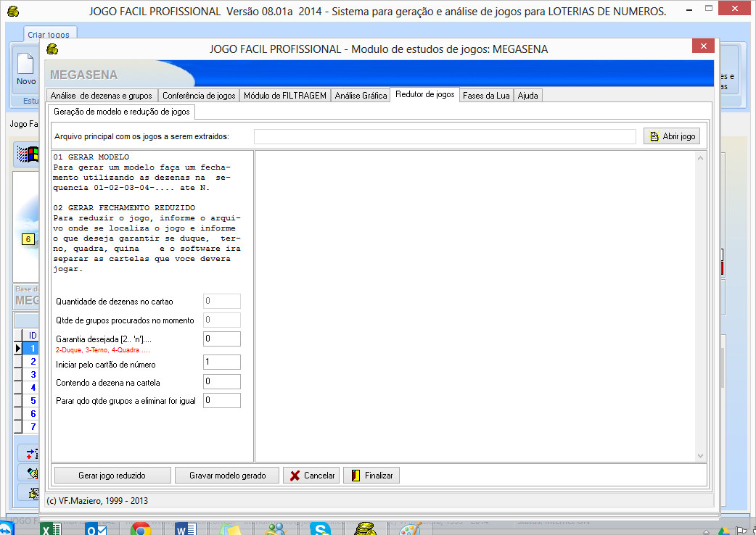
Task: Switch to Análise de dezenas e grupos tab
Action: pyautogui.click(x=102, y=96)
